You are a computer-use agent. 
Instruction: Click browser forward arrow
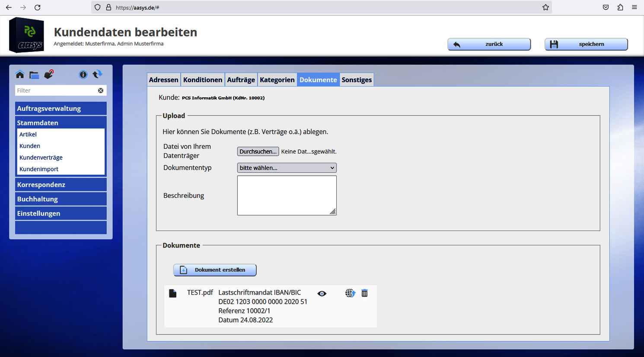coord(23,7)
